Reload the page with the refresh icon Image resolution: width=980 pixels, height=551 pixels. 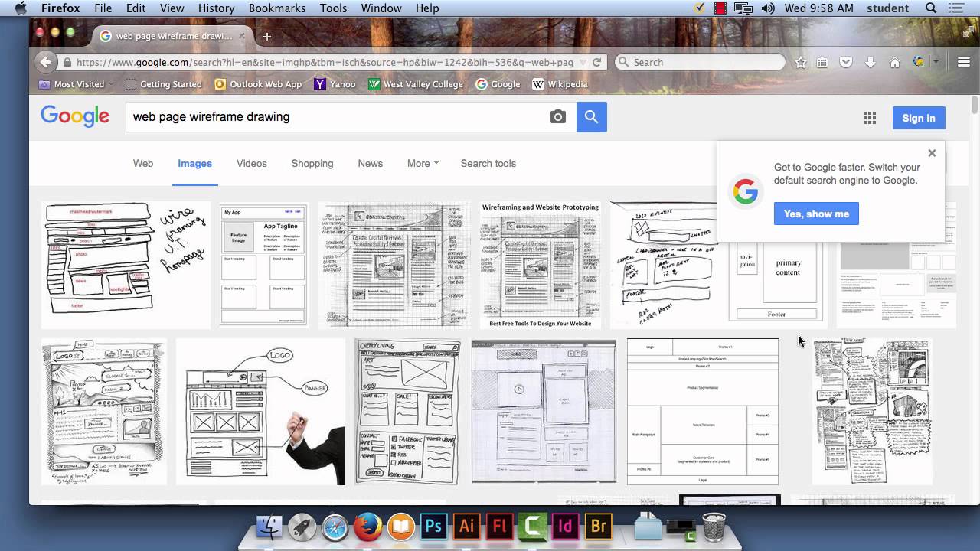tap(597, 63)
